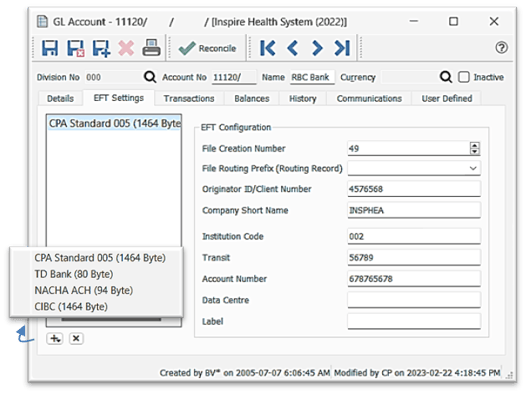
Task: Open the Division No lookup search
Action: [x=150, y=77]
